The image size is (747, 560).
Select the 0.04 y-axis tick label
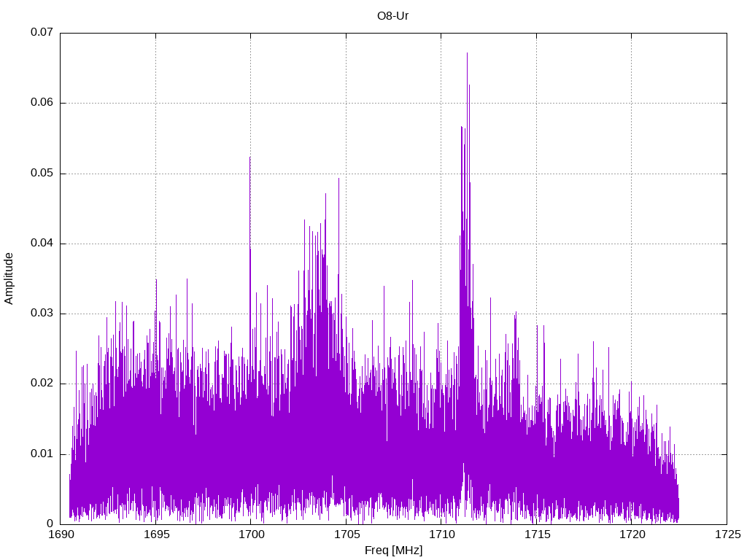42,244
